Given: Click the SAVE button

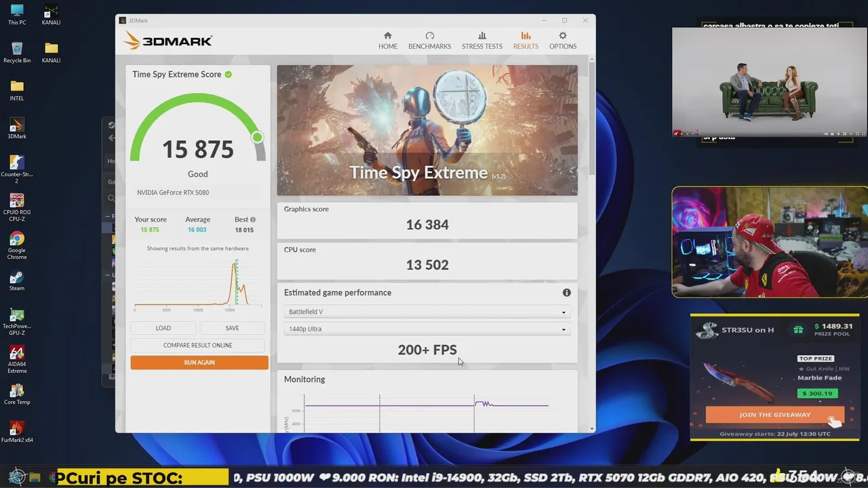Looking at the screenshot, I should click(x=232, y=328).
